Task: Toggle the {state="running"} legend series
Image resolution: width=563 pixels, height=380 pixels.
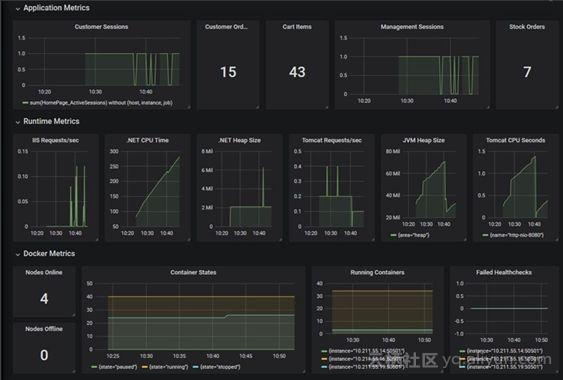Action: click(x=169, y=367)
